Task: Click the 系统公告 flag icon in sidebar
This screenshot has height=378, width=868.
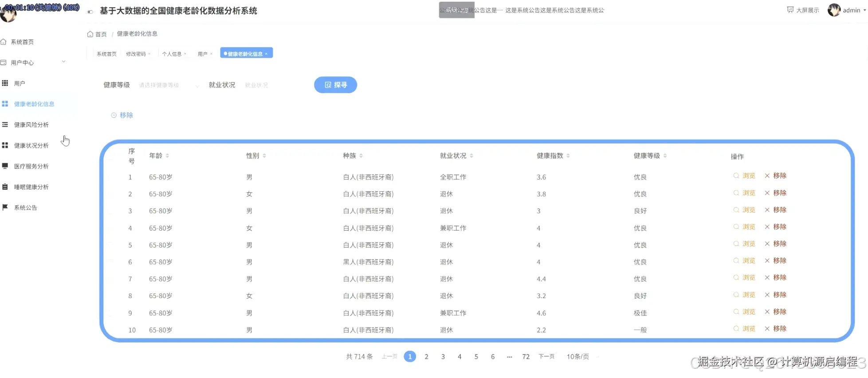Action: 5,207
